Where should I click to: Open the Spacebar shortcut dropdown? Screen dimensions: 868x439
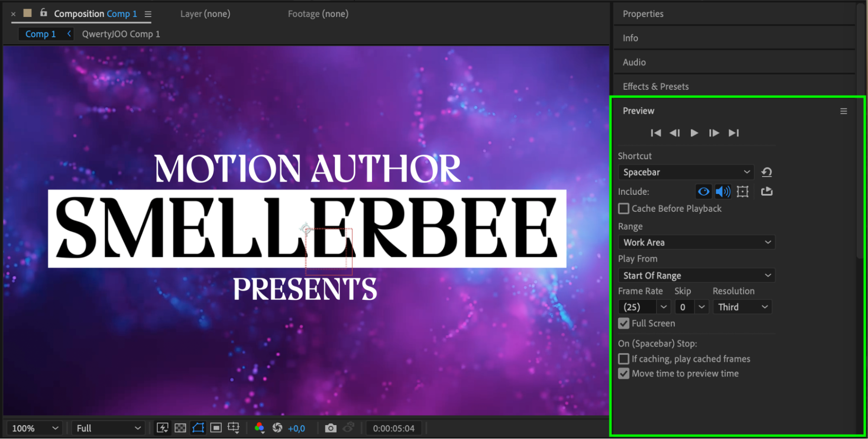click(686, 172)
